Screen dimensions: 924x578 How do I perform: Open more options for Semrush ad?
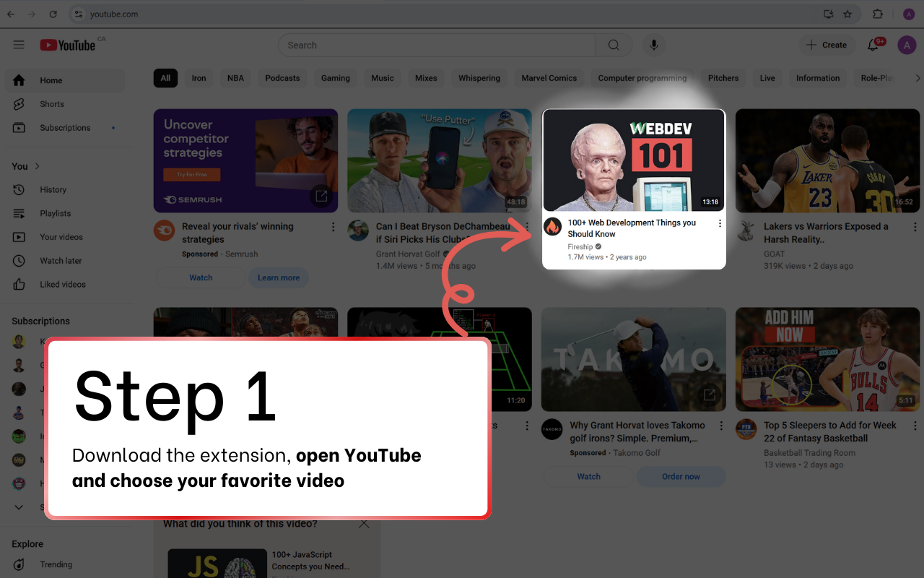tap(333, 227)
